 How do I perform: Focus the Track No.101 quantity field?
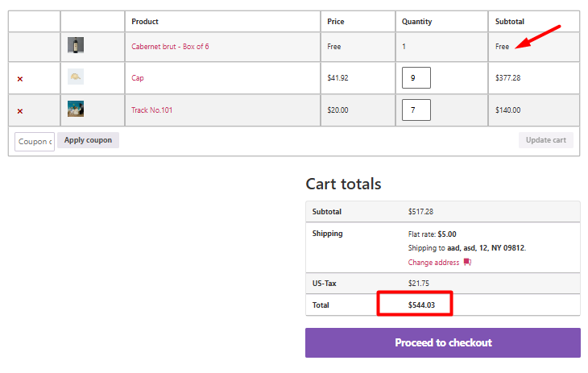click(x=416, y=110)
